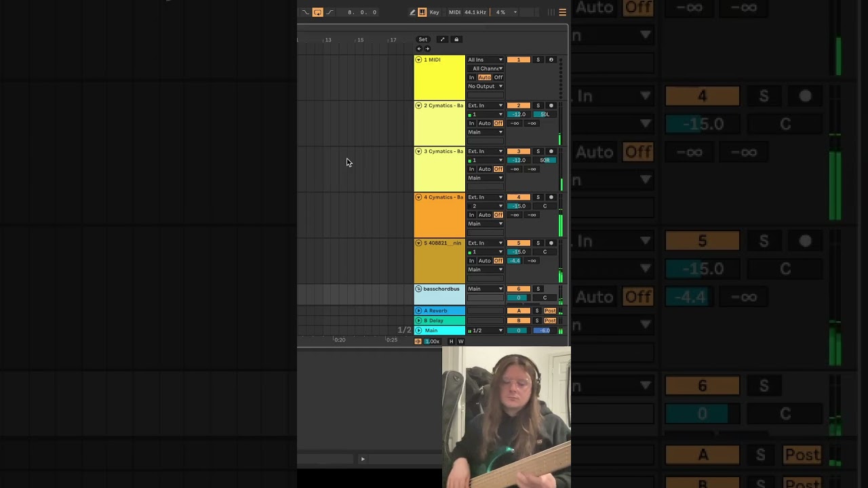Set track 2 monitor to Auto
This screenshot has height=488, width=868.
(x=484, y=123)
